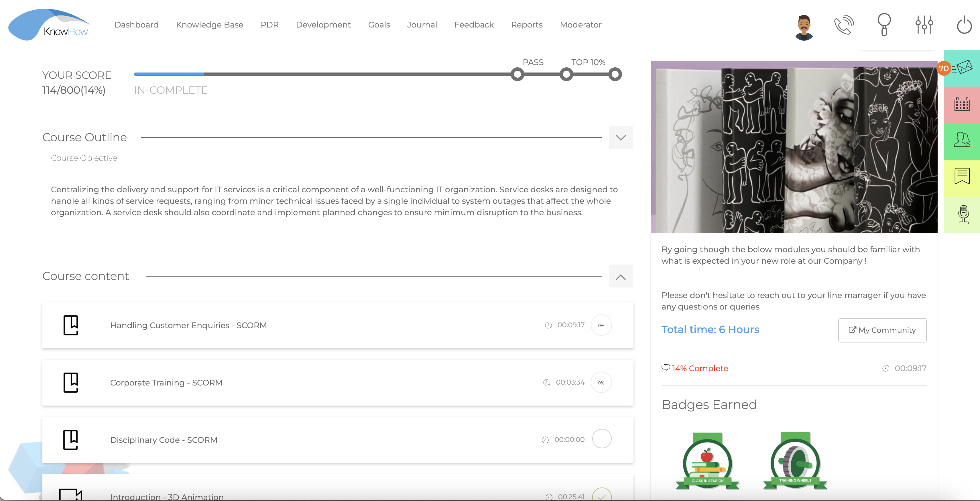Screen dimensions: 980x501
Task: Click the end marker of score bar
Action: pyautogui.click(x=615, y=74)
